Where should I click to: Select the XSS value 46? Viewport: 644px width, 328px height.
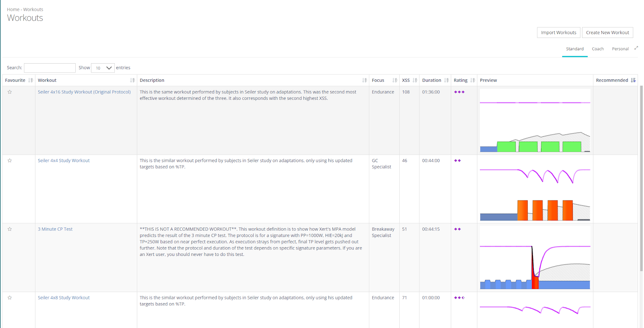pyautogui.click(x=405, y=161)
